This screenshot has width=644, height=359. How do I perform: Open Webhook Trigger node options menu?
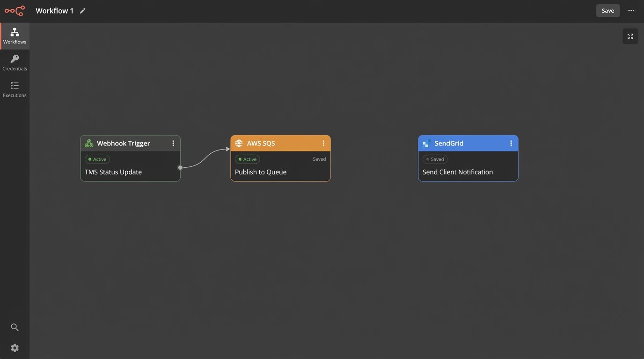tap(173, 144)
